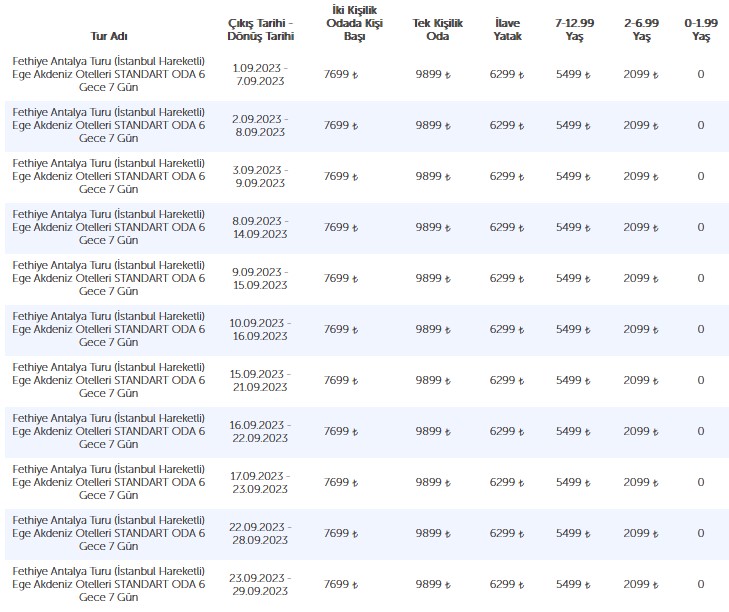Click the 7699 price in the 3.09.2023 row

[341, 177]
